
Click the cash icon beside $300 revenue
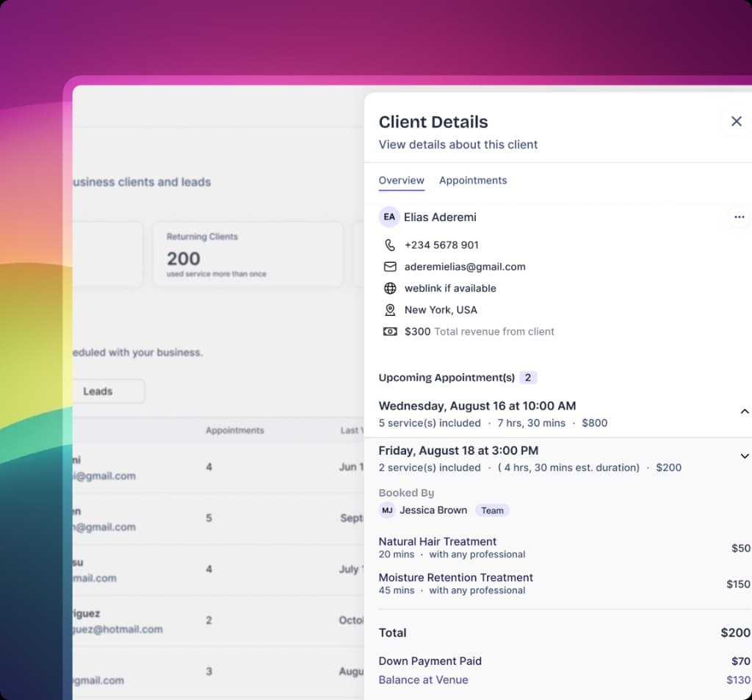point(390,331)
